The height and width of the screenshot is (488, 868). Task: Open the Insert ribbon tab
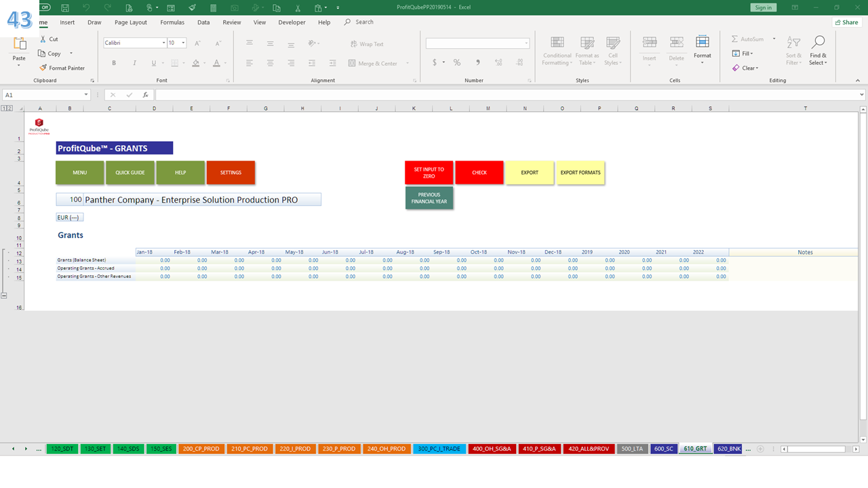(x=67, y=22)
